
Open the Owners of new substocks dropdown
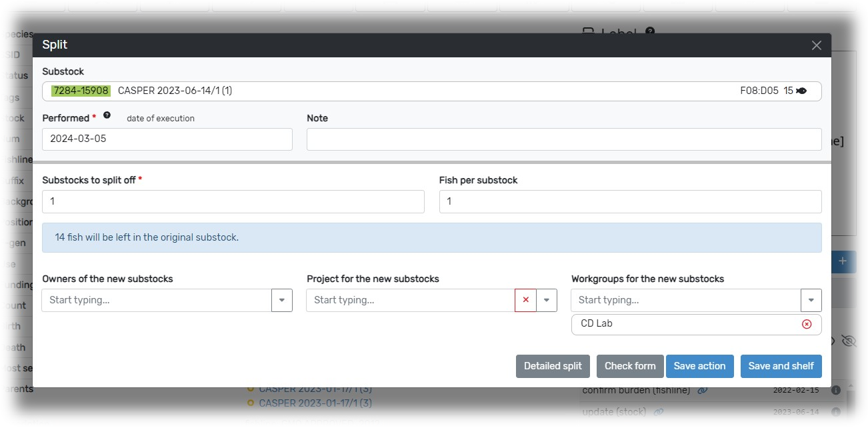click(282, 300)
